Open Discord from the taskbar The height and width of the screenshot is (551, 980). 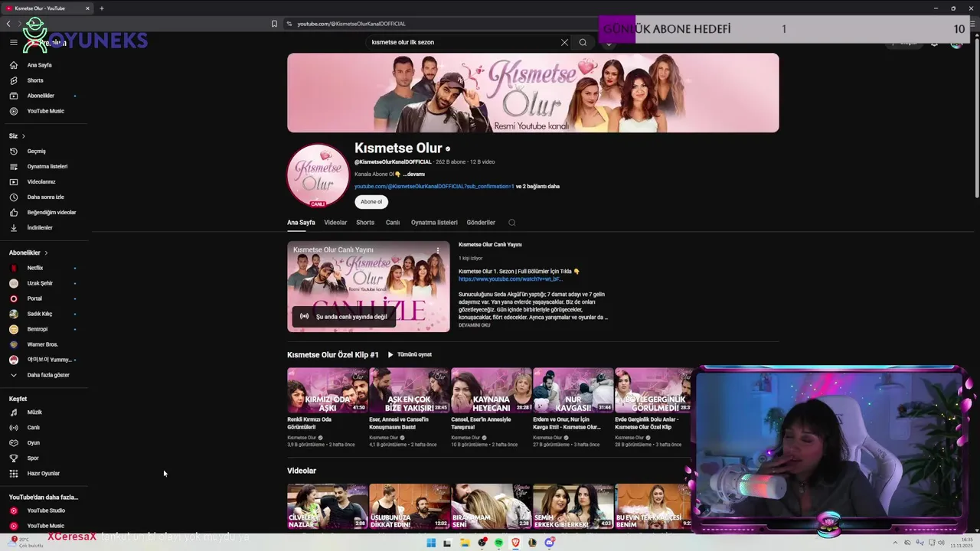[549, 543]
